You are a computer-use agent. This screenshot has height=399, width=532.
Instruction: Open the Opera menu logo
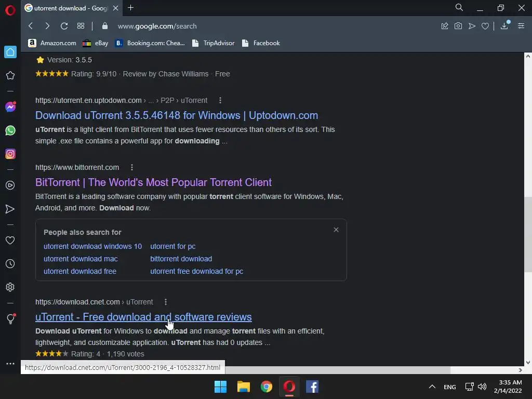10,10
